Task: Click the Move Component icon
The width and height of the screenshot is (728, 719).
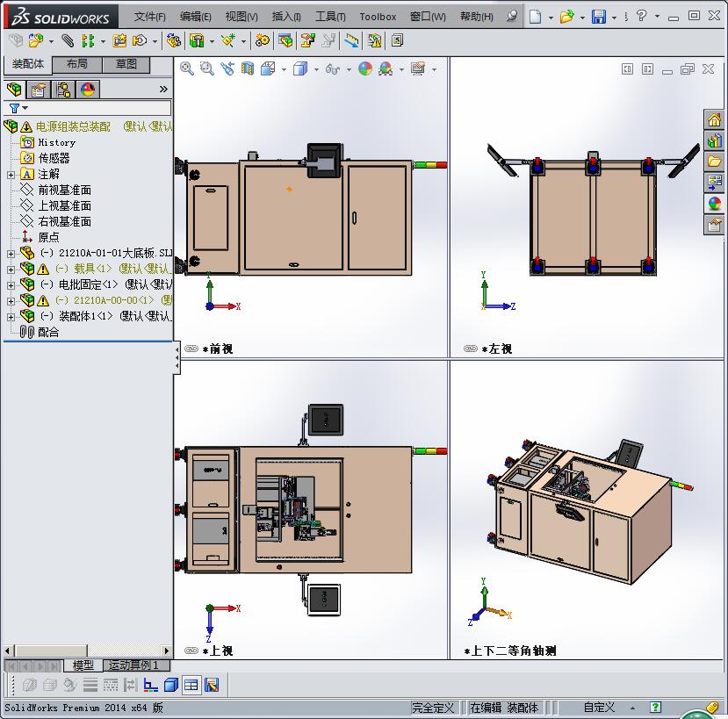Action: coord(140,41)
